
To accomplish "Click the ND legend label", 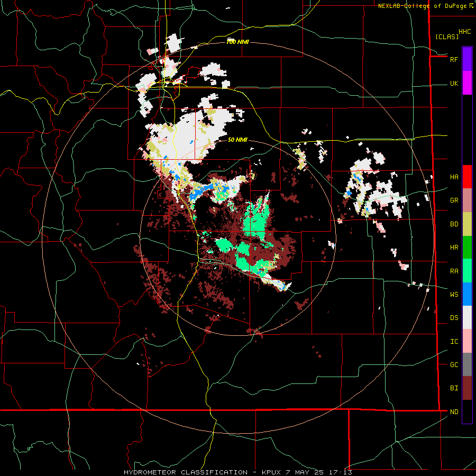I will point(454,411).
